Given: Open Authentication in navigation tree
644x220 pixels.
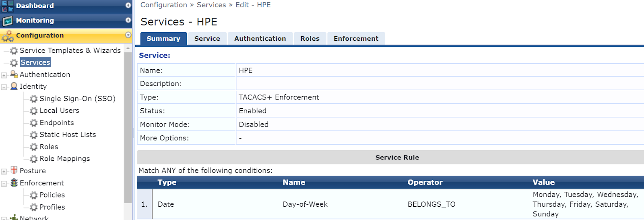Looking at the screenshot, I should [45, 75].
